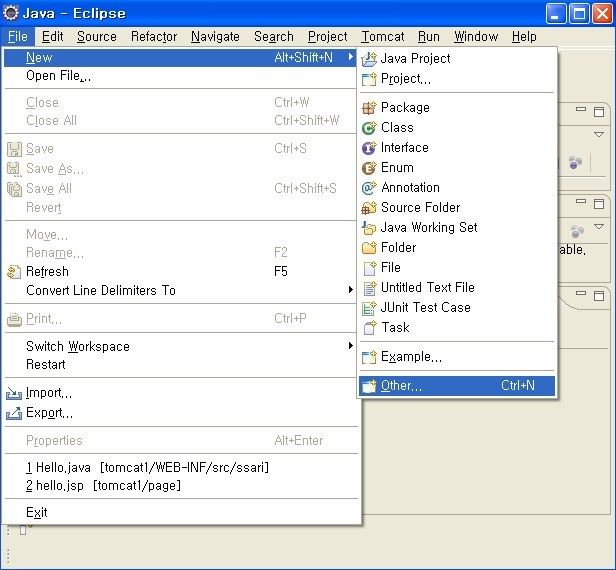Open the Window menu
This screenshot has width=616, height=570.
tap(476, 37)
